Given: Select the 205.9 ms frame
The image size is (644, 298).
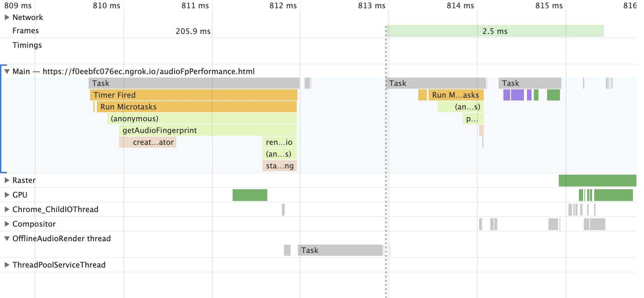Looking at the screenshot, I should [193, 31].
